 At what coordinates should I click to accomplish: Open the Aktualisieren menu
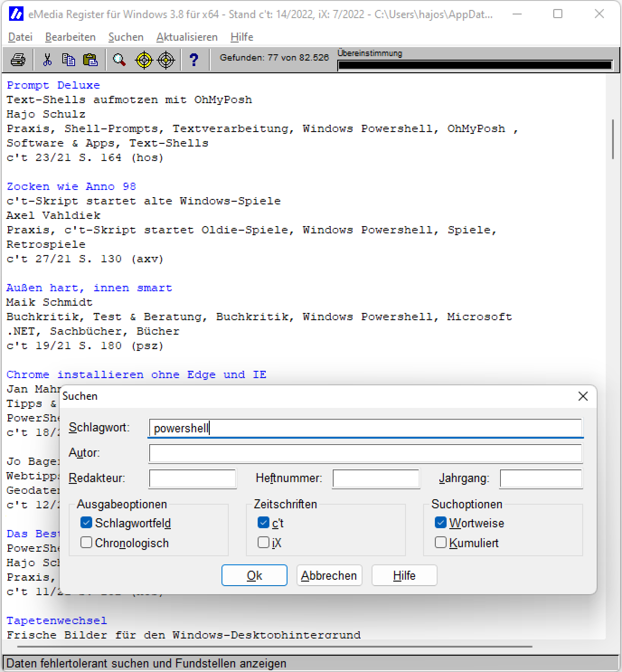click(x=187, y=37)
